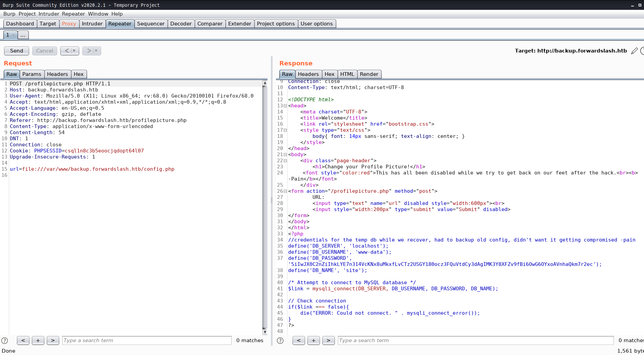This screenshot has height=355, width=644.
Task: Collapse the body element at line 21
Action: click(x=285, y=154)
